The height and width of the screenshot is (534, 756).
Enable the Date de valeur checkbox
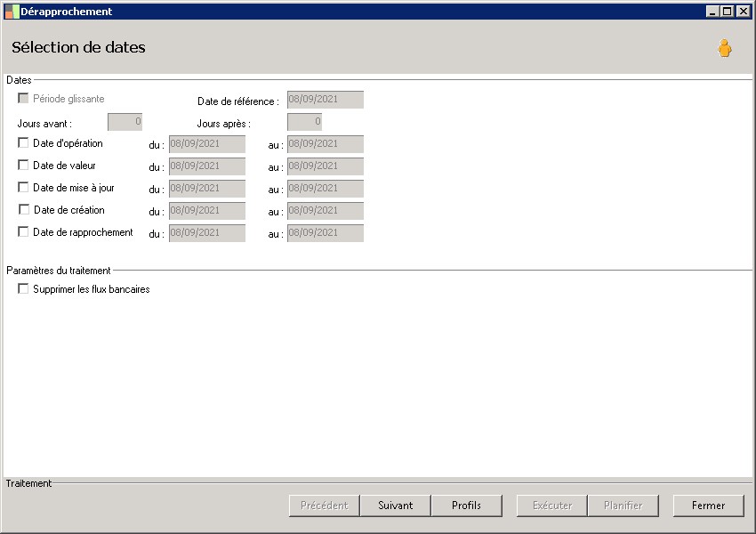pos(22,165)
